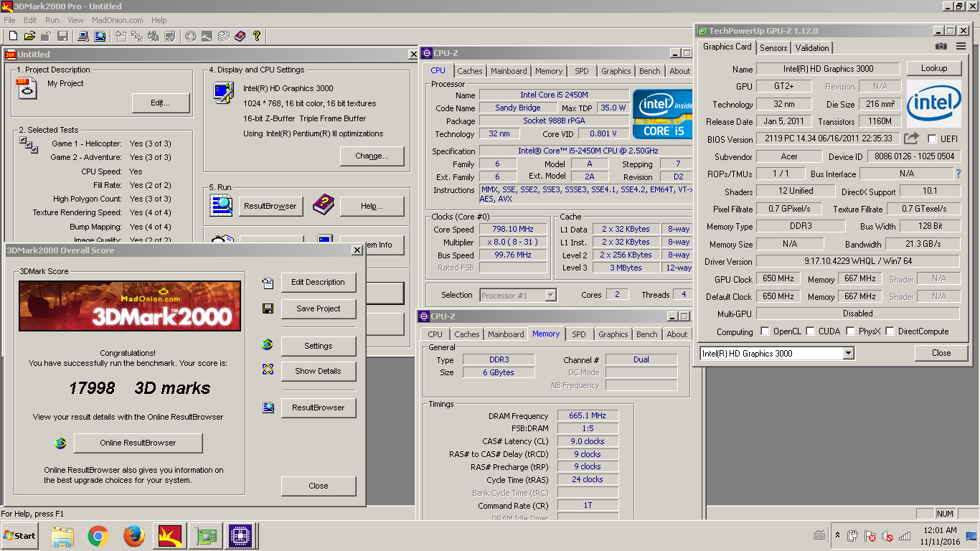Click the Edit Description button
This screenshot has width=980, height=551.
(x=319, y=282)
